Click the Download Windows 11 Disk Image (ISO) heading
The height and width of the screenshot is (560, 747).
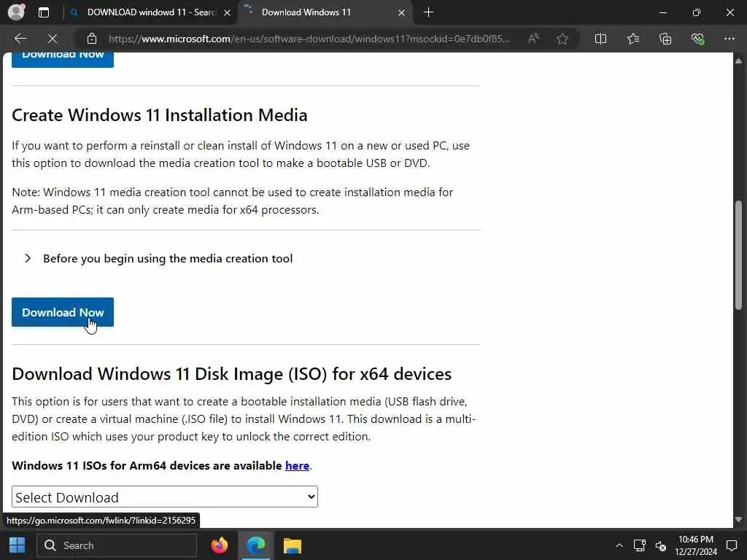[x=231, y=374]
